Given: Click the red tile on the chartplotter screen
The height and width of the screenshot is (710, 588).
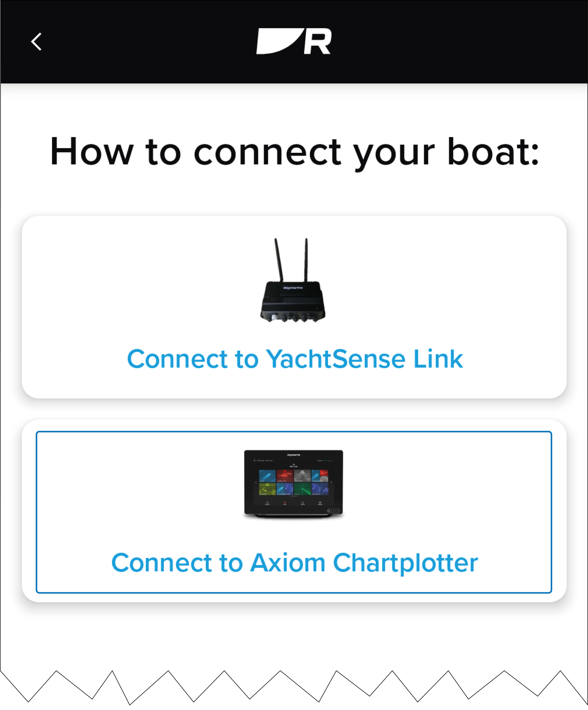Looking at the screenshot, I should (285, 476).
